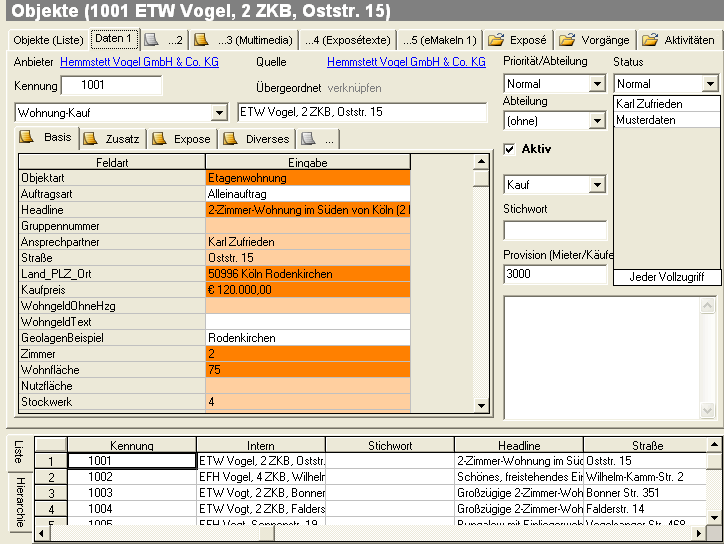
Task: Click the large empty notes text area
Action: pos(602,358)
